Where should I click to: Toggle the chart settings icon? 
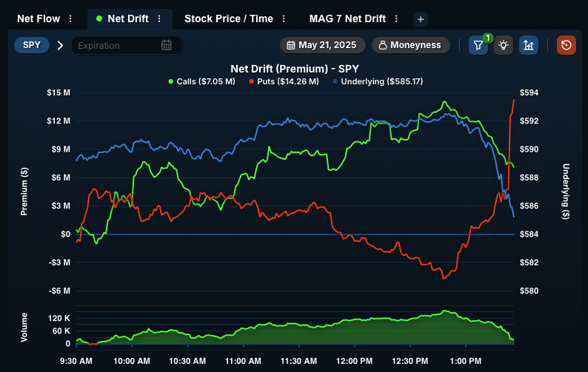click(x=529, y=45)
